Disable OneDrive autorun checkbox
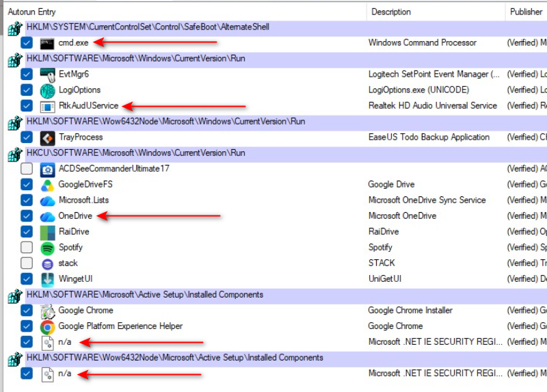 pos(27,215)
